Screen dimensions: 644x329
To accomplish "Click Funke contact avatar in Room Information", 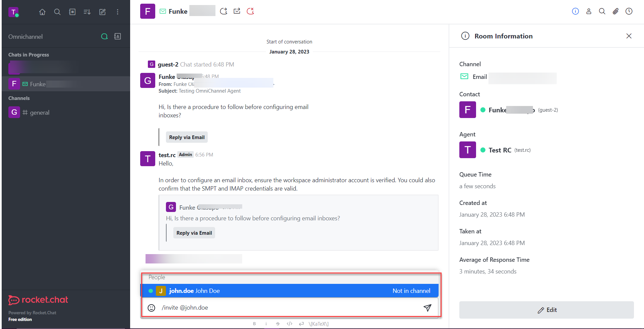I will coord(468,110).
